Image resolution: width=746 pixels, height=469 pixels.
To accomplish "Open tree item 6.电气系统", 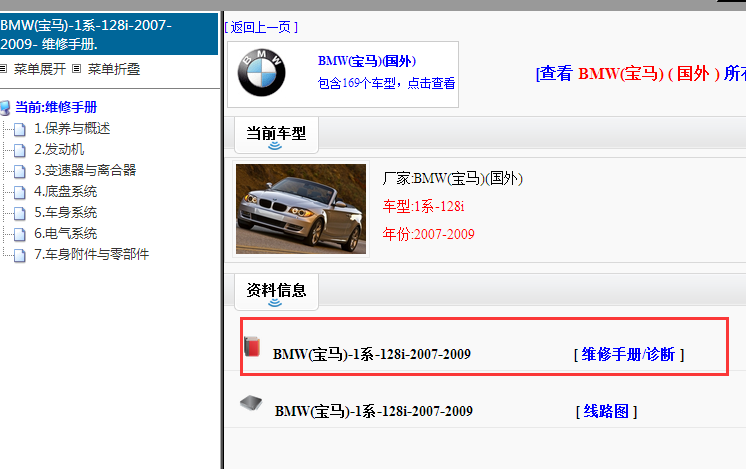I will point(66,234).
